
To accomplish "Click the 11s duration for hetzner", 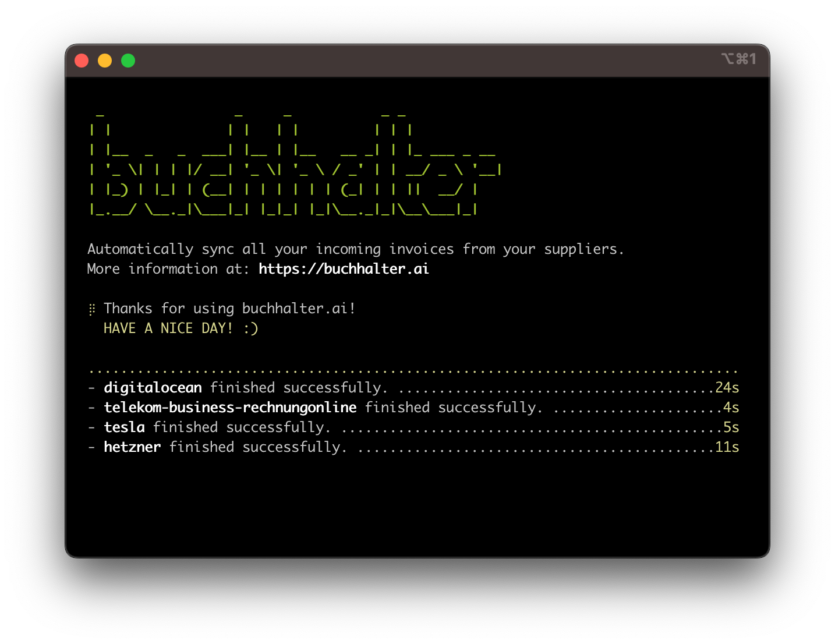I will [x=727, y=447].
